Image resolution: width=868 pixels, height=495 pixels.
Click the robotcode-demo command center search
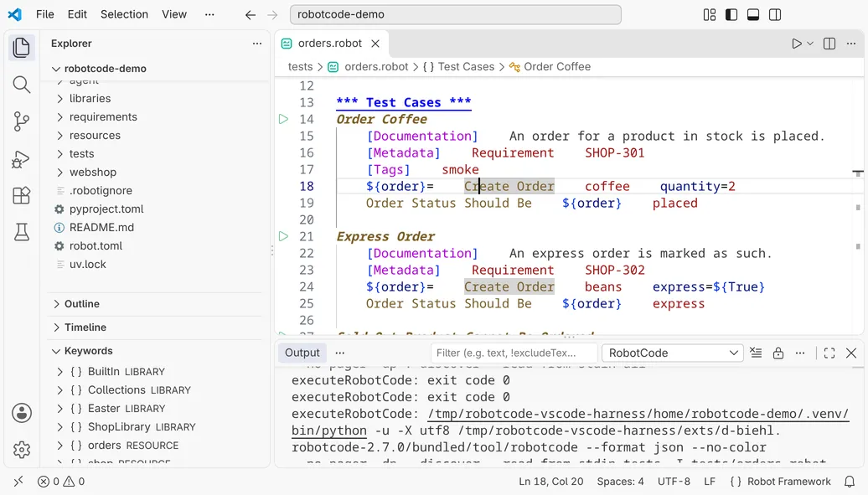(456, 14)
